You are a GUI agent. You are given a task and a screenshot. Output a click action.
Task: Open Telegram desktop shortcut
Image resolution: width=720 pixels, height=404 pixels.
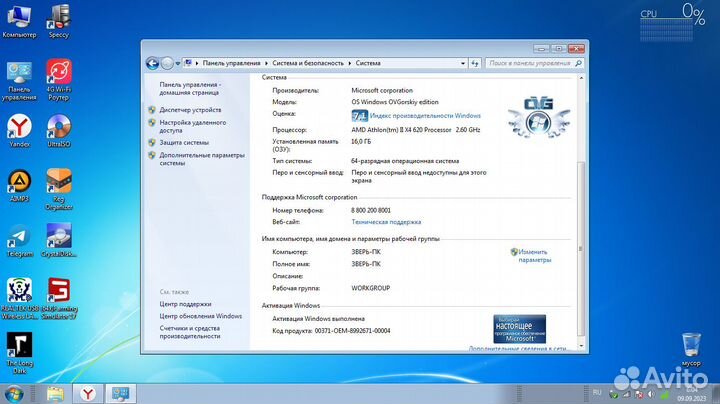[x=19, y=237]
